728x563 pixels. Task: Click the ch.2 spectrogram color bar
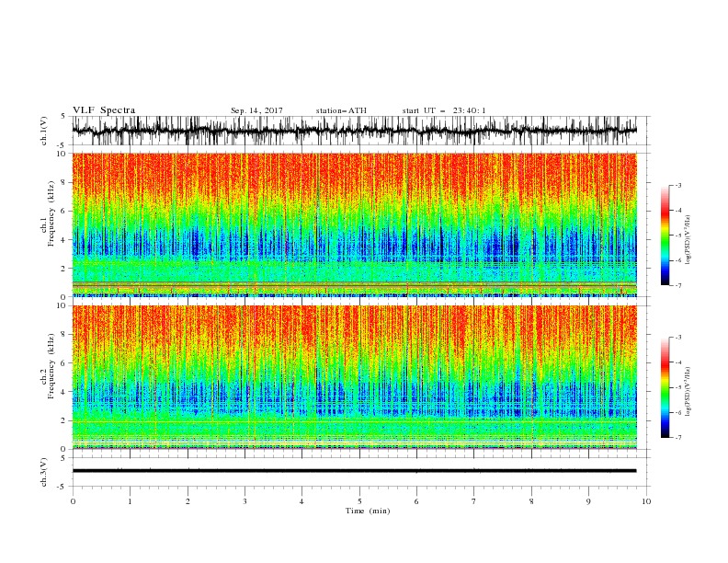click(x=665, y=387)
